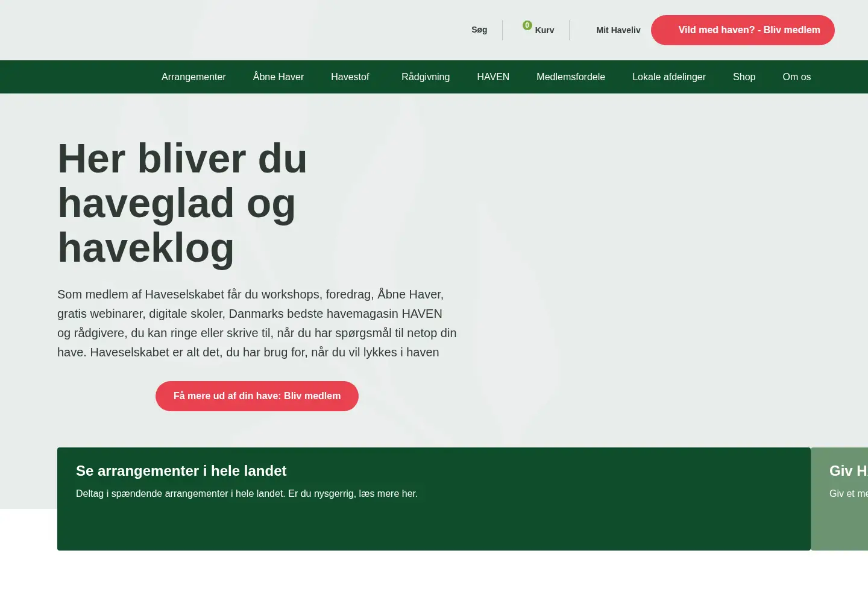Open the Søg search link
Image resolution: width=868 pixels, height=603 pixels.
(479, 30)
